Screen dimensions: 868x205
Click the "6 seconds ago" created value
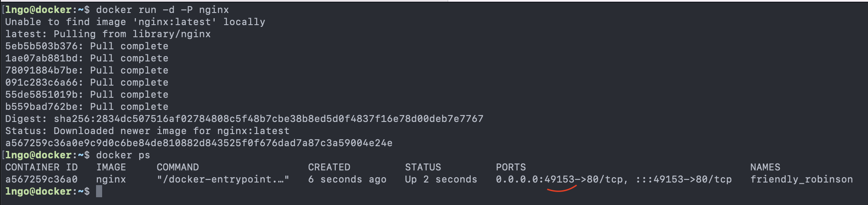347,179
